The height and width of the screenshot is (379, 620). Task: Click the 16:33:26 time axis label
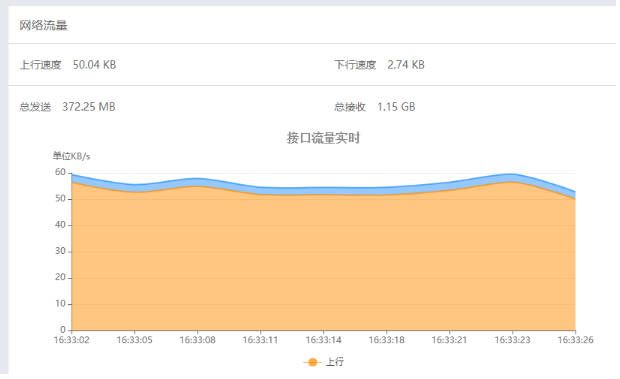pyautogui.click(x=575, y=340)
